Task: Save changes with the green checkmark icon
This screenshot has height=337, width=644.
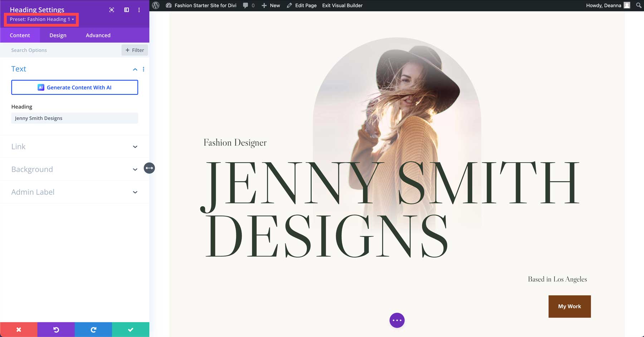Action: click(131, 329)
